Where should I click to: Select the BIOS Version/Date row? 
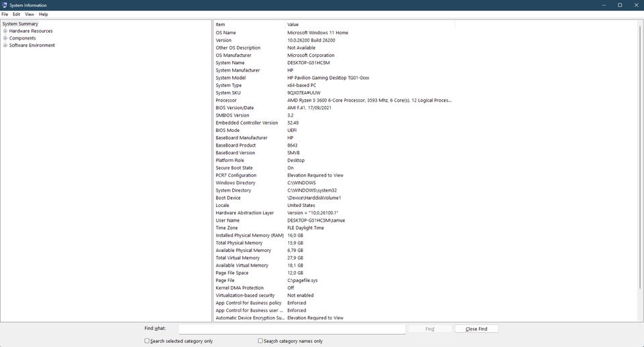(x=334, y=108)
